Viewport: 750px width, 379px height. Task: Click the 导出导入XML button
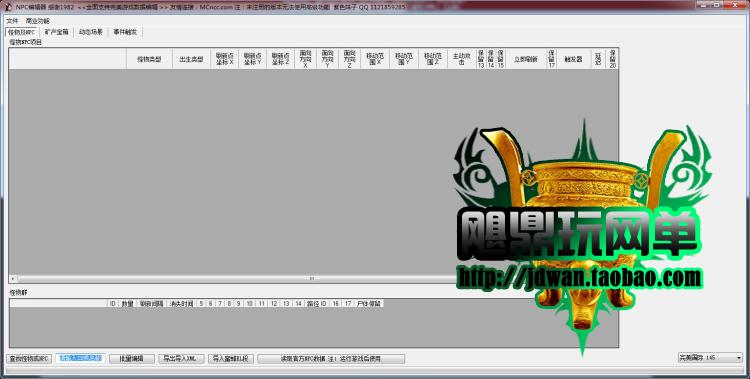click(181, 358)
